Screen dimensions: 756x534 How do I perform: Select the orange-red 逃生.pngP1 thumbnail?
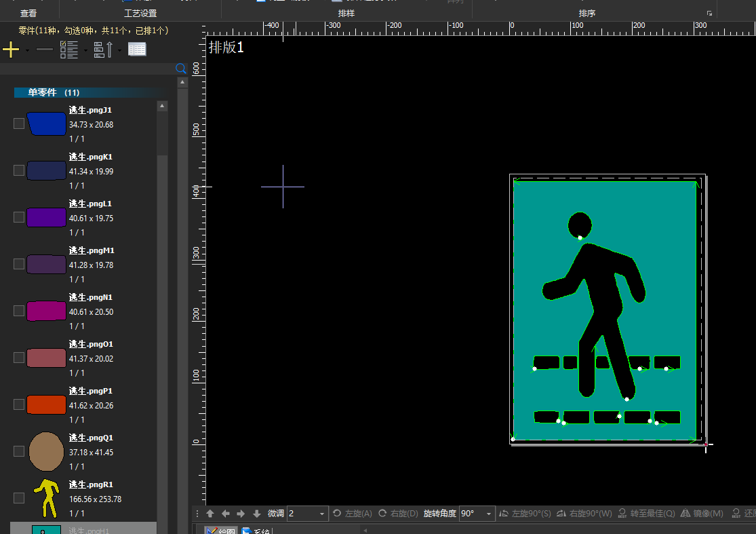46,404
